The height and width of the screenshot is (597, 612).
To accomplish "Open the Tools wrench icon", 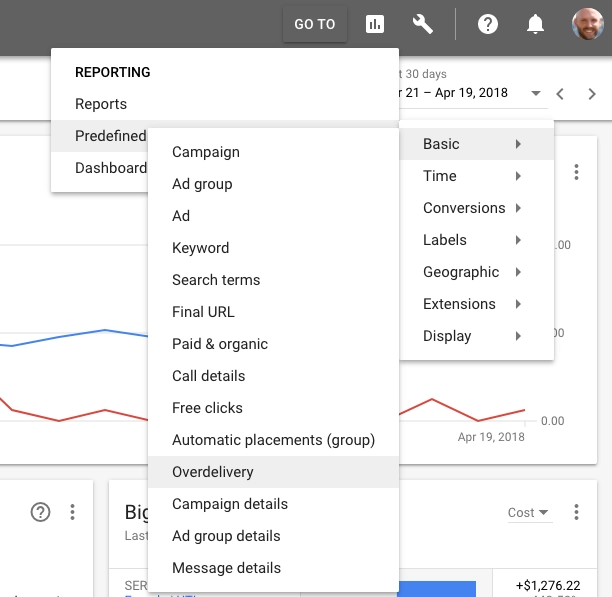I will click(423, 24).
